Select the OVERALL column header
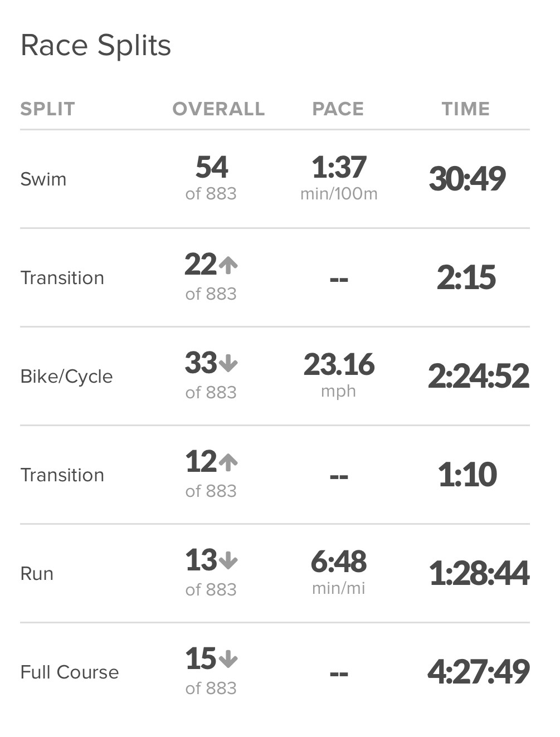Viewport: 560px width, 737px height. (x=218, y=109)
